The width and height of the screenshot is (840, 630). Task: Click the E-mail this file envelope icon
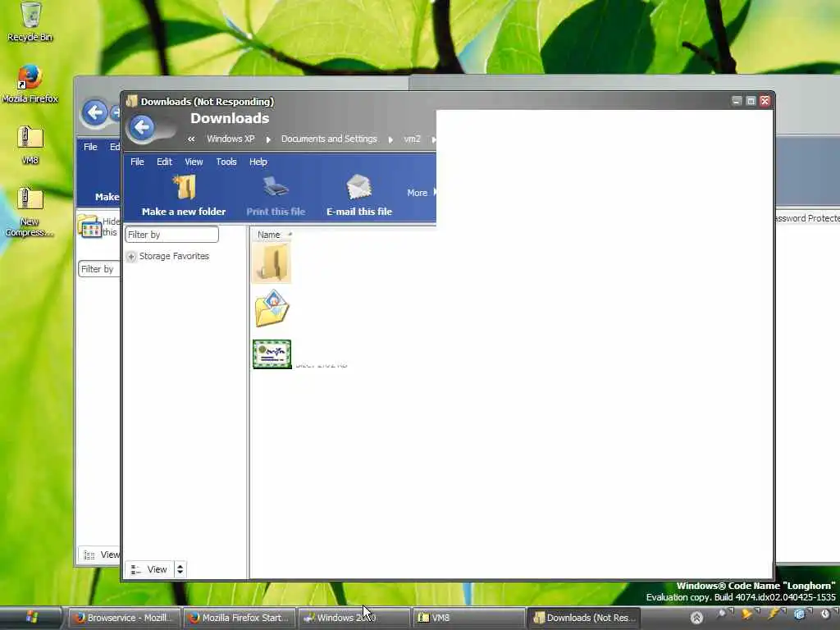click(x=359, y=188)
